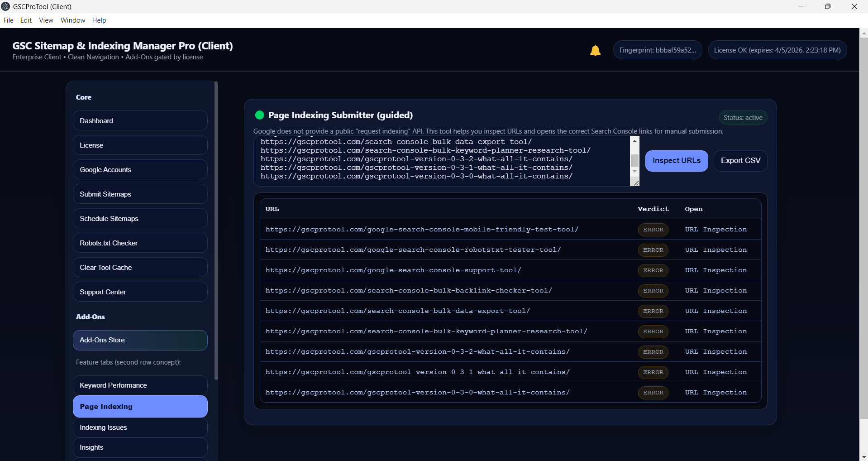The width and height of the screenshot is (868, 461).
Task: Click Export CSV button
Action: [740, 161]
